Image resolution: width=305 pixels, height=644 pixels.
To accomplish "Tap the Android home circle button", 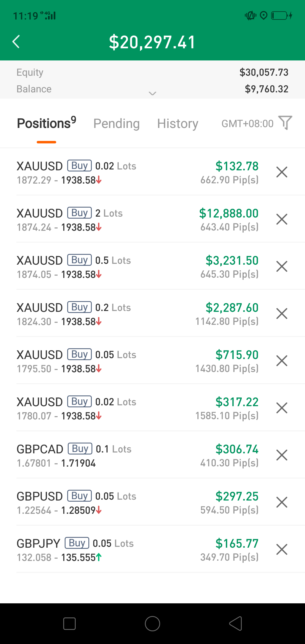I will click(152, 624).
